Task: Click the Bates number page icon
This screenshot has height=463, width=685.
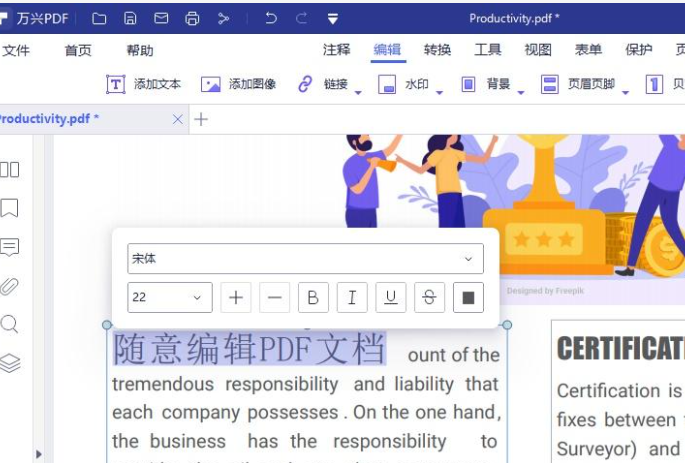Action: click(x=654, y=84)
